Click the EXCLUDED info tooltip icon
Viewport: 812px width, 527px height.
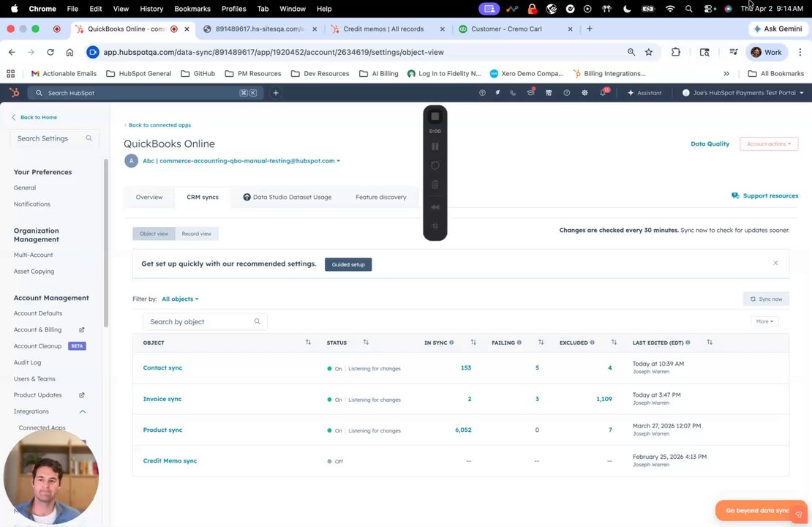tap(592, 343)
